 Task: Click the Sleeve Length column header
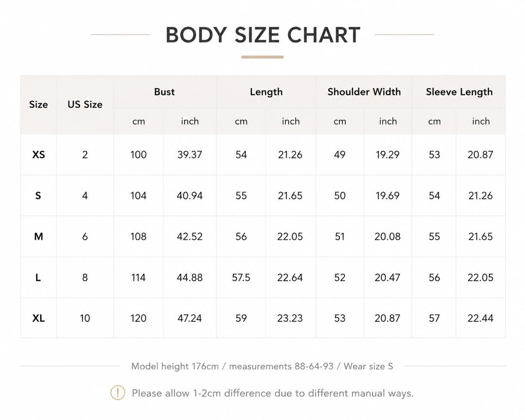(459, 92)
